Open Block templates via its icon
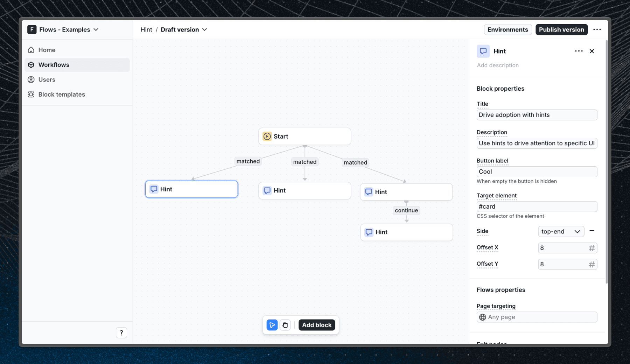 coord(31,94)
